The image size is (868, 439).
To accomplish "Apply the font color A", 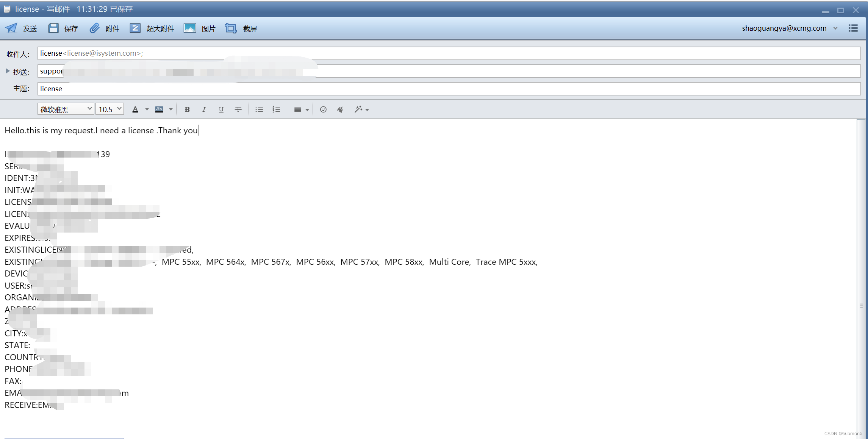I will pyautogui.click(x=135, y=109).
